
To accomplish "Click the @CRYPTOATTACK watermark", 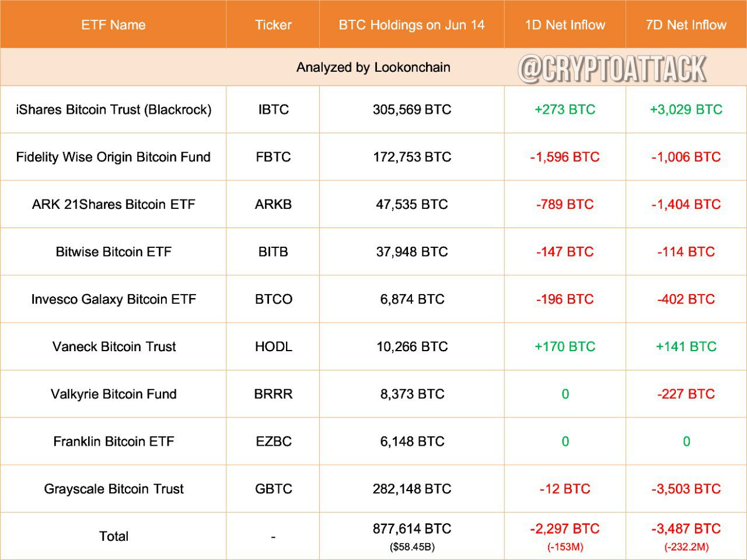I will tap(612, 69).
